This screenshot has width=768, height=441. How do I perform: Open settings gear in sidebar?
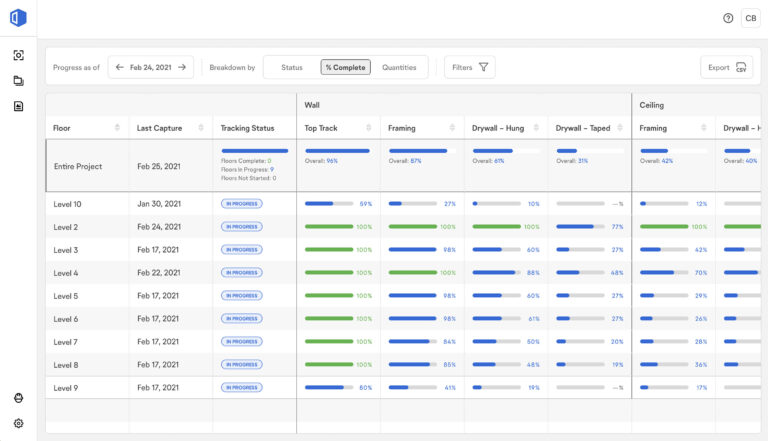[x=18, y=423]
